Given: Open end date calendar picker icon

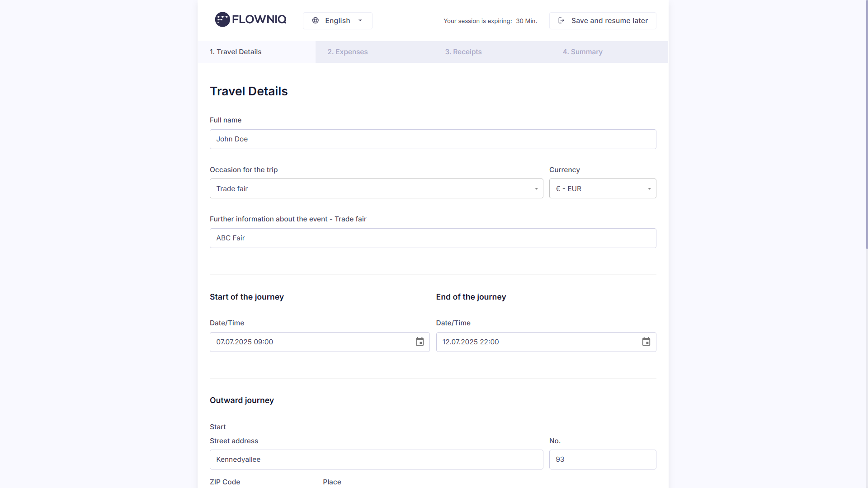Looking at the screenshot, I should coord(646,342).
